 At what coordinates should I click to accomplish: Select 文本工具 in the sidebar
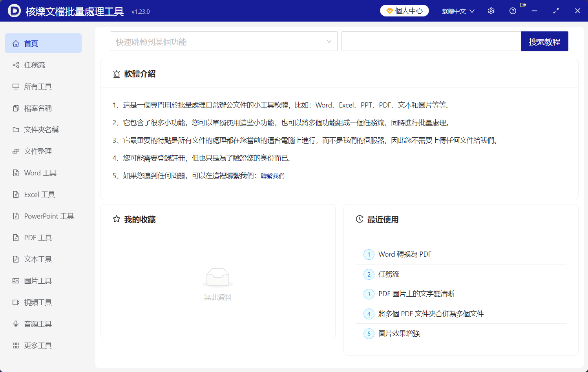tap(43, 259)
